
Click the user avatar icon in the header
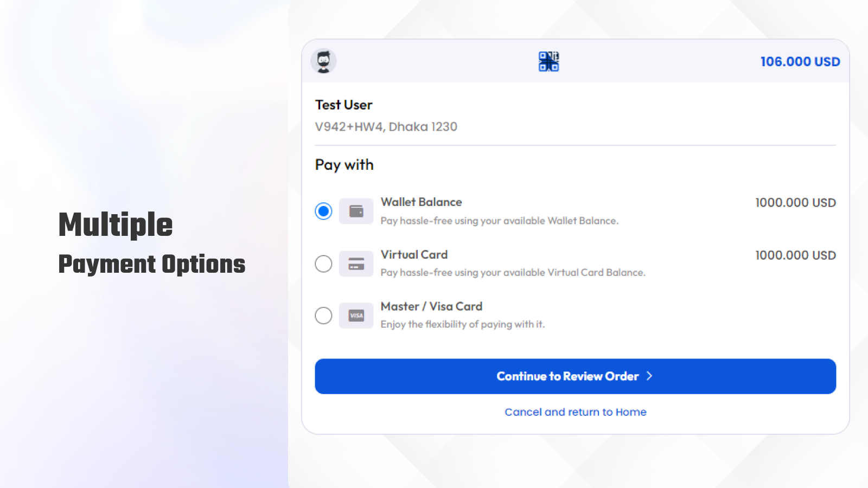(x=323, y=61)
